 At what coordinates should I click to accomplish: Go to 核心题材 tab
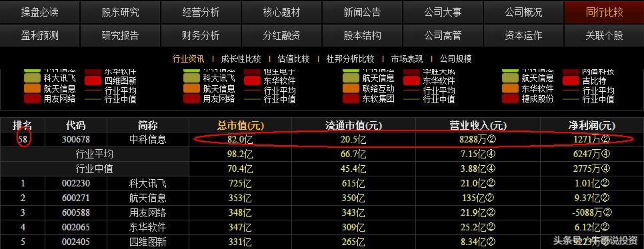282,12
